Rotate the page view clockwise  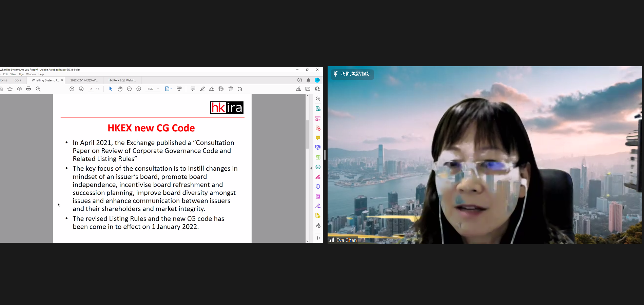click(x=240, y=89)
